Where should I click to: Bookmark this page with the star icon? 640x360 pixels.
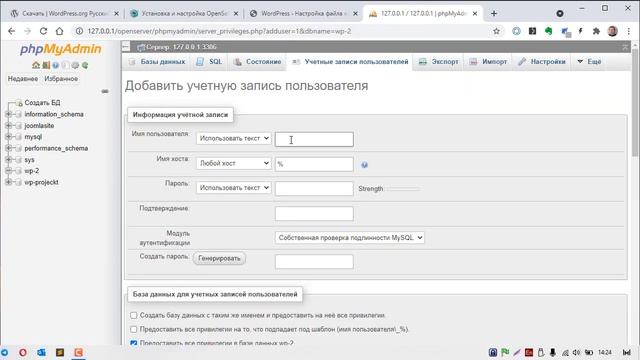[496, 31]
